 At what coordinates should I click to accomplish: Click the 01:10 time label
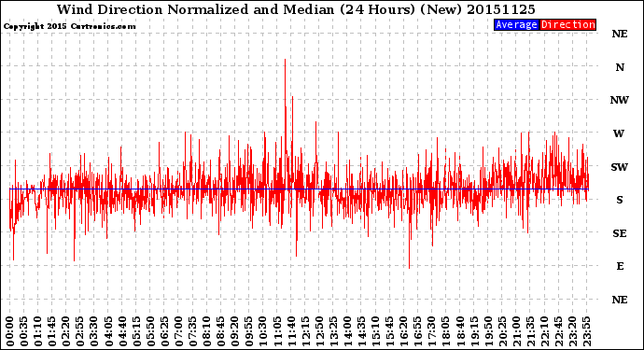click(37, 331)
